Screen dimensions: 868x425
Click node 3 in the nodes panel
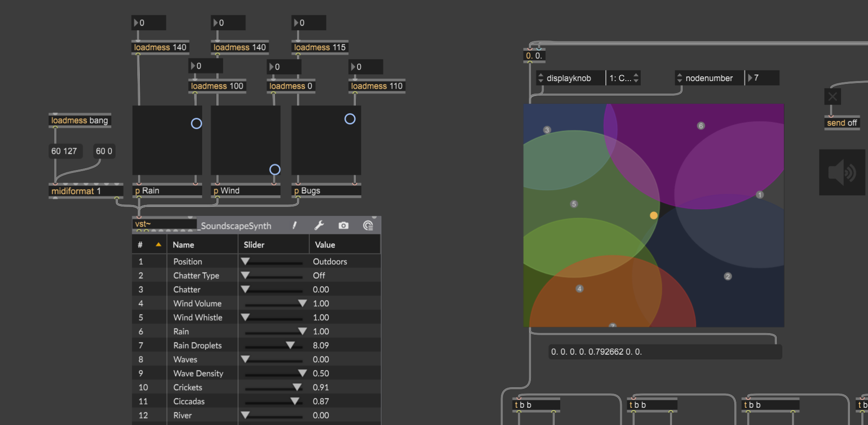coord(547,130)
